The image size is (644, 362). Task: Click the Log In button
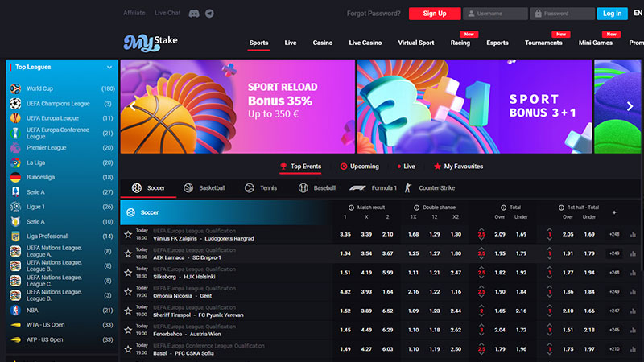tap(612, 14)
